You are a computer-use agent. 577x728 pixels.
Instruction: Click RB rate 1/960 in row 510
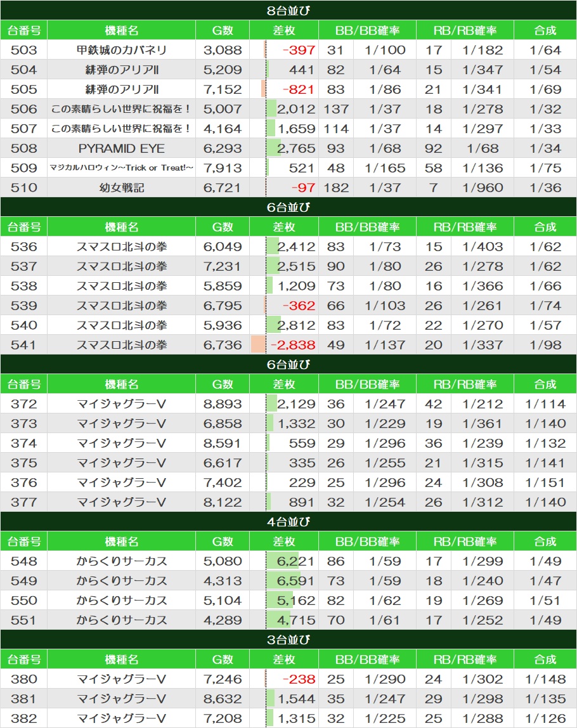(x=483, y=188)
